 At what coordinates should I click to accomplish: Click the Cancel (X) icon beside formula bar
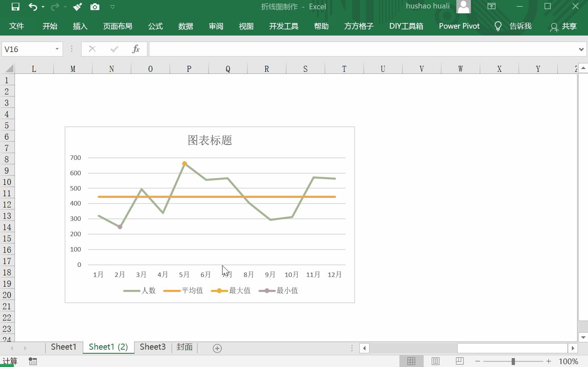(x=92, y=48)
